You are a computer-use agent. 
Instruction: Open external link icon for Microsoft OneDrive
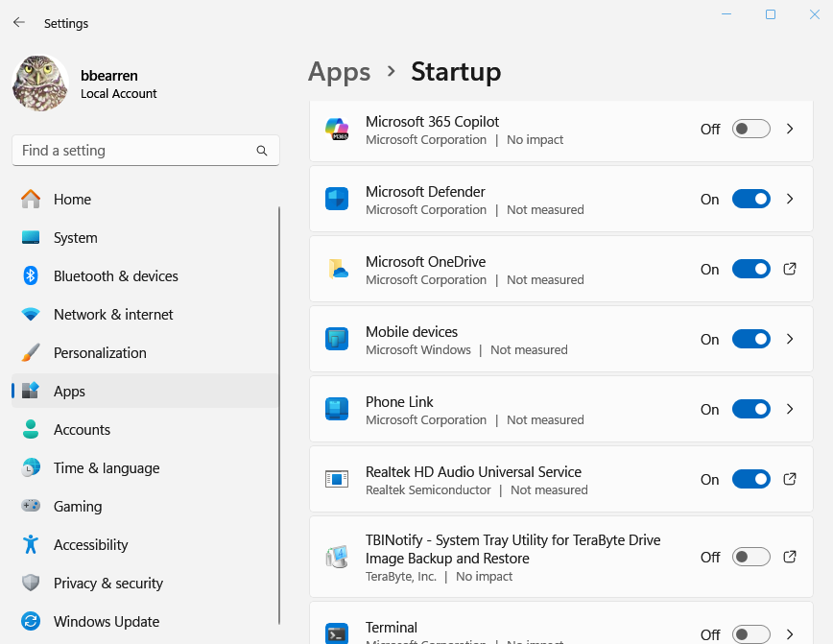[x=790, y=269]
